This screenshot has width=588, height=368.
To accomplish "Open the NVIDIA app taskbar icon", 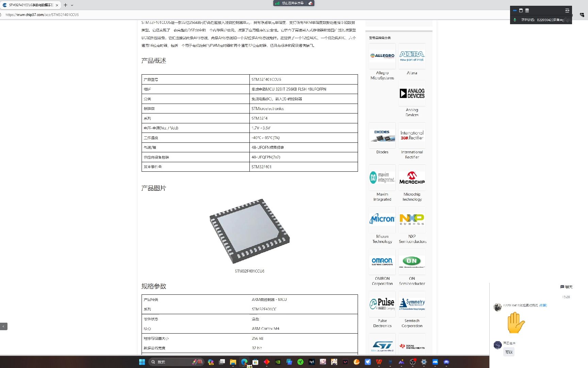I will pyautogui.click(x=278, y=362).
